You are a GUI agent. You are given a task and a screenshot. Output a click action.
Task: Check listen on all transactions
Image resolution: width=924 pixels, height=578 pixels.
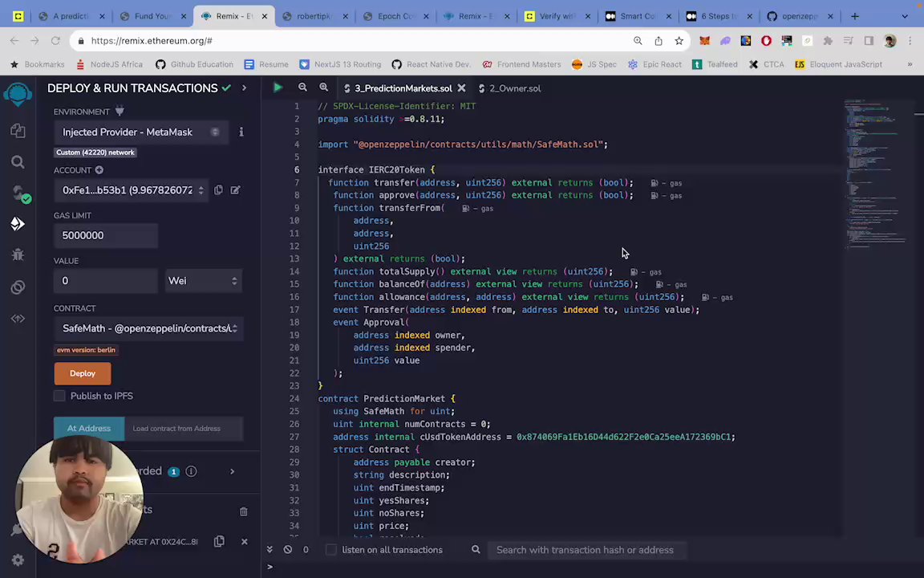(331, 550)
